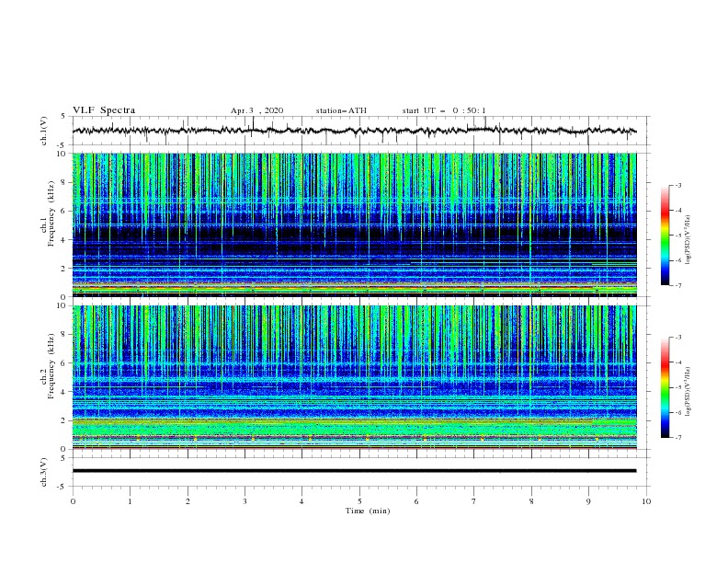
Task: Click the "5" tick label on ch.1(V) axis
Action: click(x=63, y=116)
